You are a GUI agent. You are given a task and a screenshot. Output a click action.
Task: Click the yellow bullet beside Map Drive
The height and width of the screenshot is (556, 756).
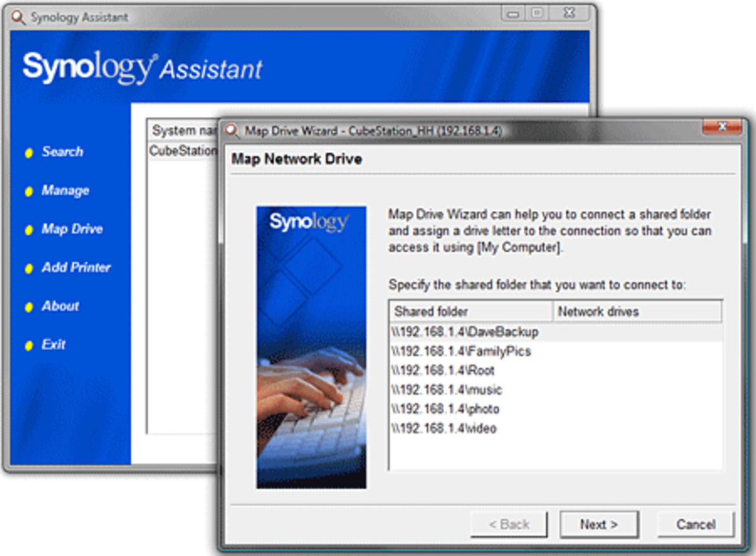point(29,230)
